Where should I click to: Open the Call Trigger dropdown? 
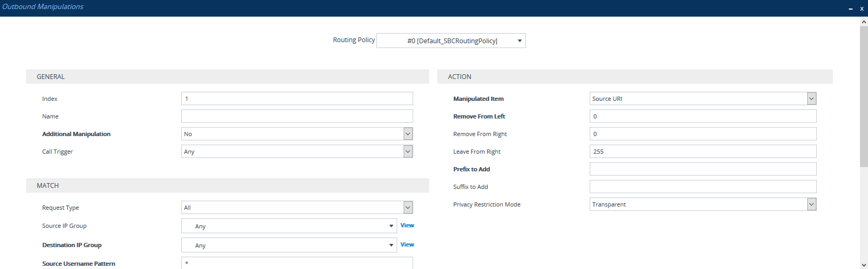click(x=296, y=152)
